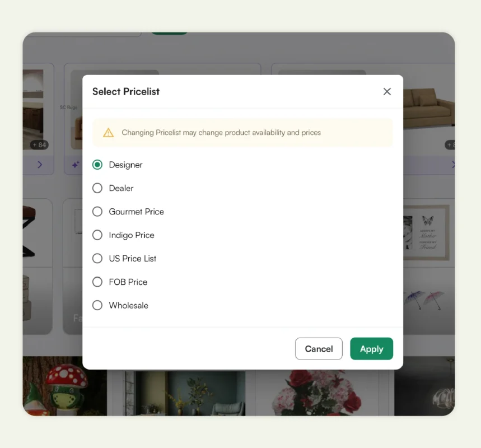
Task: Click the framed butterfly art thumbnail
Action: point(427,233)
